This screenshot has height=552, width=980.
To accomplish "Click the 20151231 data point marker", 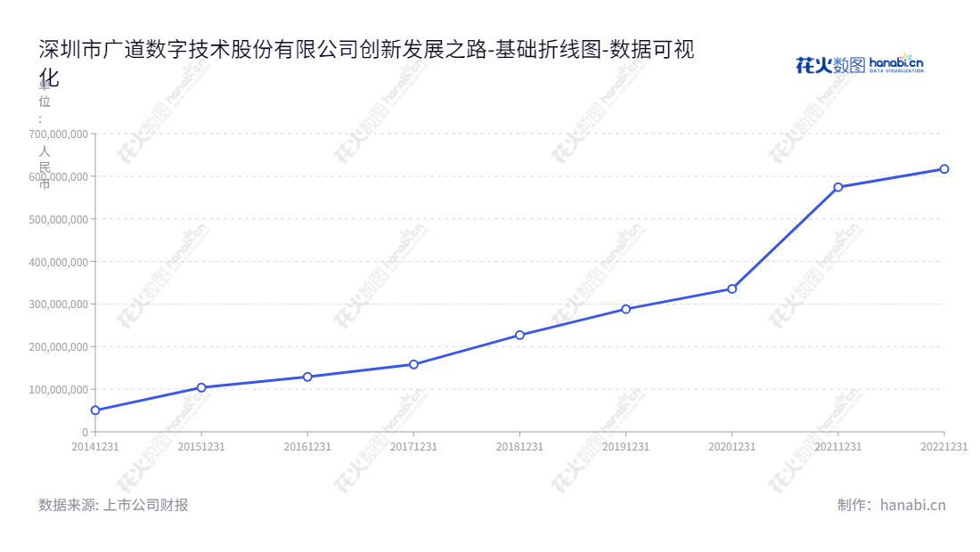I will (x=201, y=388).
